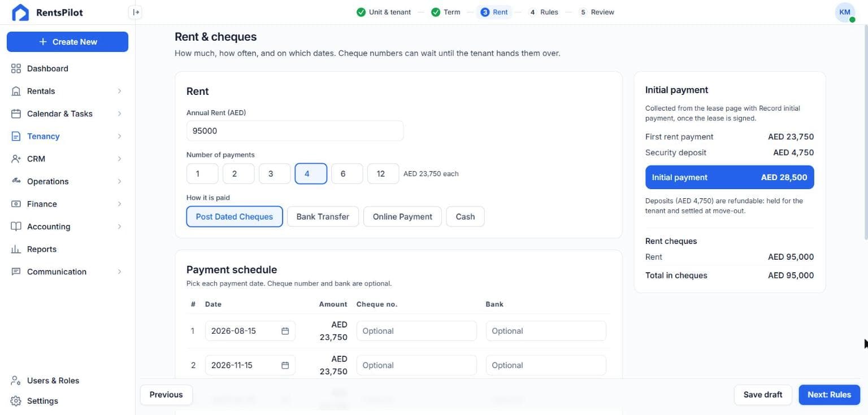Open calendar picker for 2026-08-15 date

[285, 331]
